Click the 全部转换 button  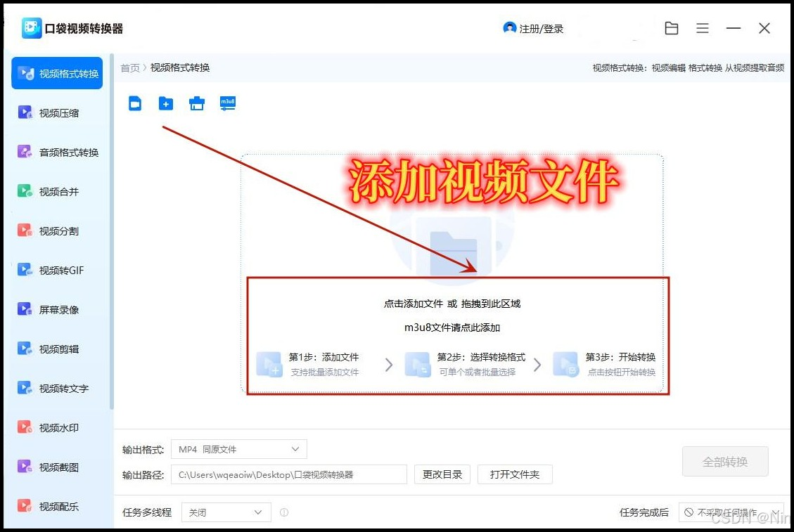(x=725, y=462)
